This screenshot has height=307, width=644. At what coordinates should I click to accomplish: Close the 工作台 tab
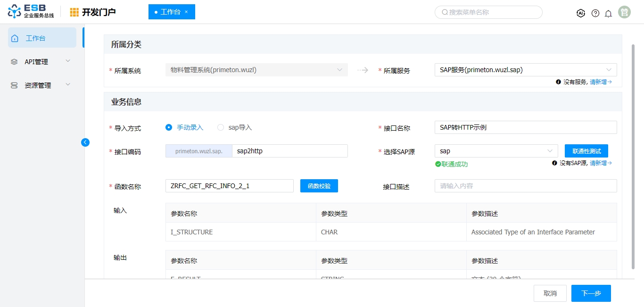[x=186, y=12]
